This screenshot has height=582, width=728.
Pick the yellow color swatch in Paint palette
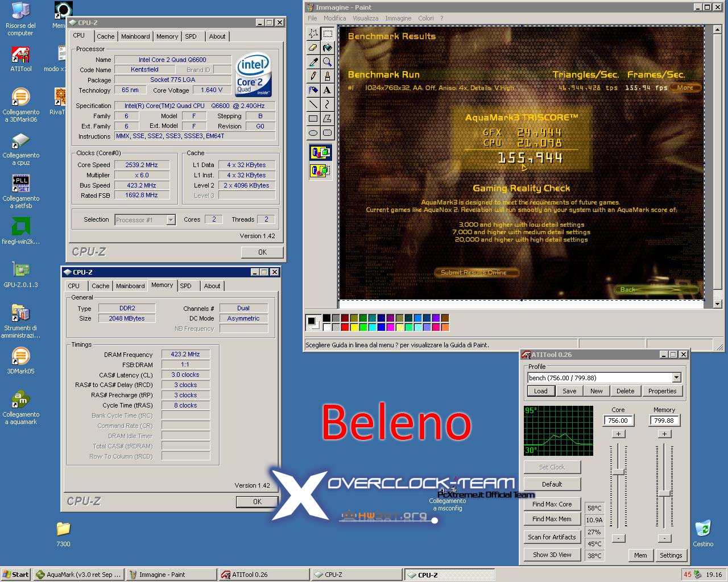coord(354,327)
